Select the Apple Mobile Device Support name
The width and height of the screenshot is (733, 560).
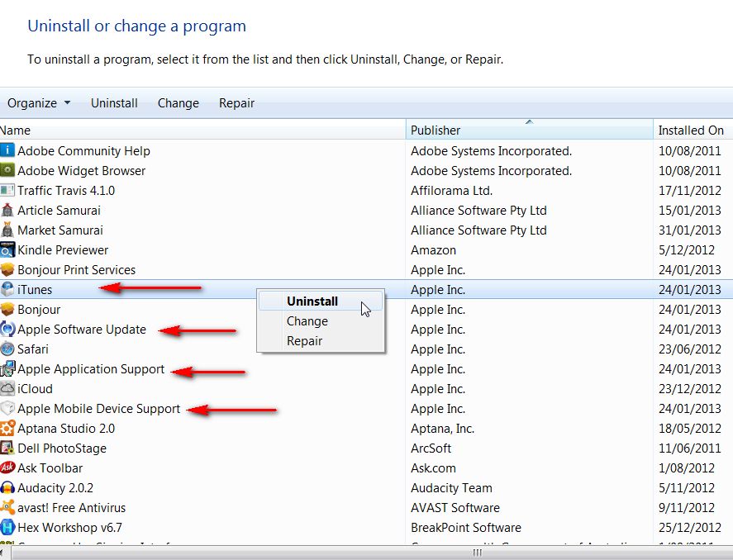coord(98,409)
